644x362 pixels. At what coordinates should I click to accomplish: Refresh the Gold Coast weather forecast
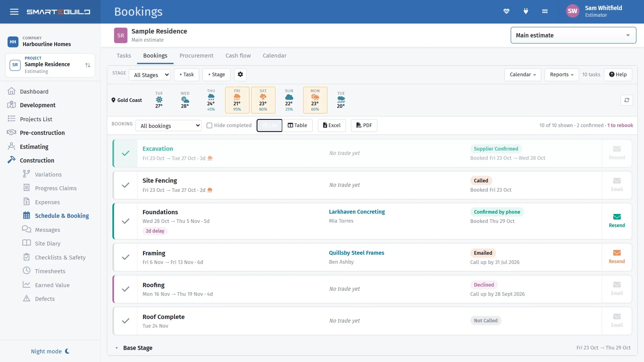click(627, 100)
